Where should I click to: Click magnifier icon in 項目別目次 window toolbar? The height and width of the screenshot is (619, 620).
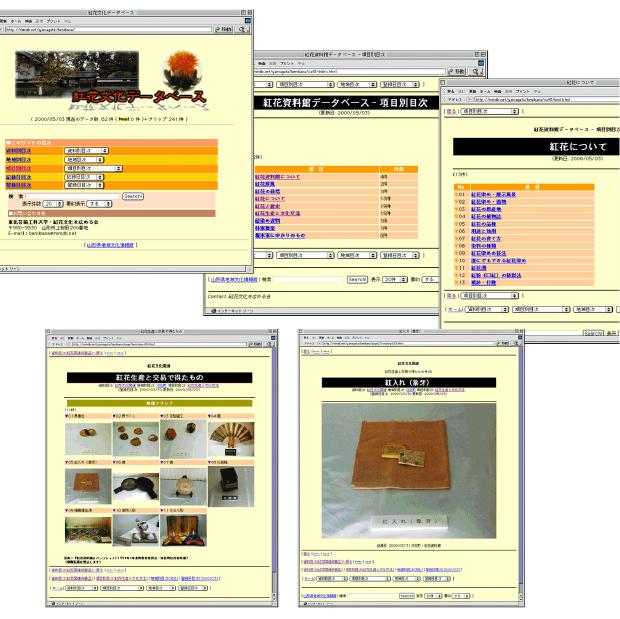pos(477,72)
